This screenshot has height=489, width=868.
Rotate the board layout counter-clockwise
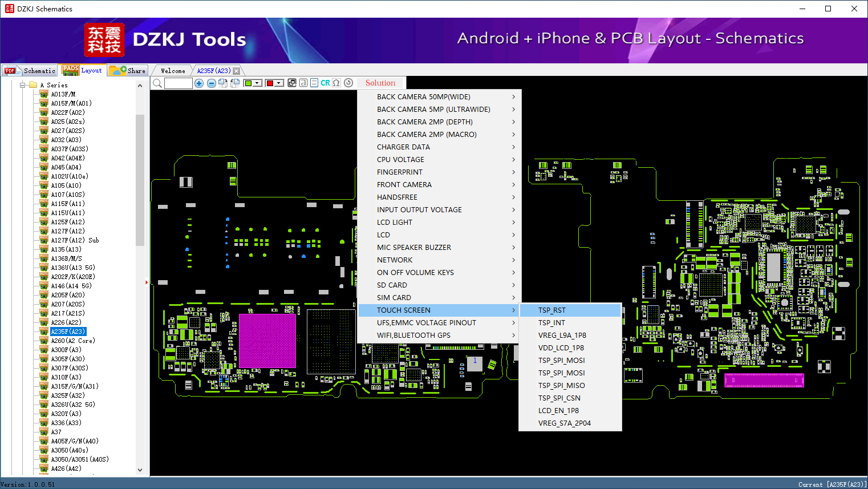pyautogui.click(x=234, y=83)
